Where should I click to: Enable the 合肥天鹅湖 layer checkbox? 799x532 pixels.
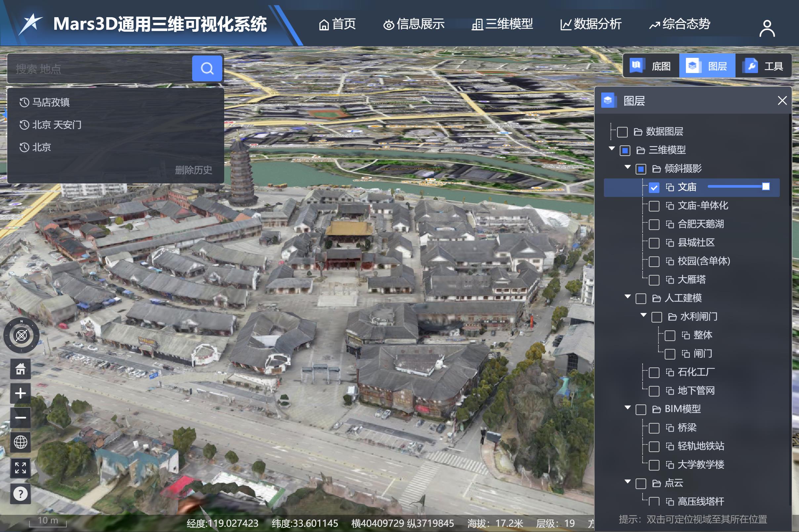[654, 225]
